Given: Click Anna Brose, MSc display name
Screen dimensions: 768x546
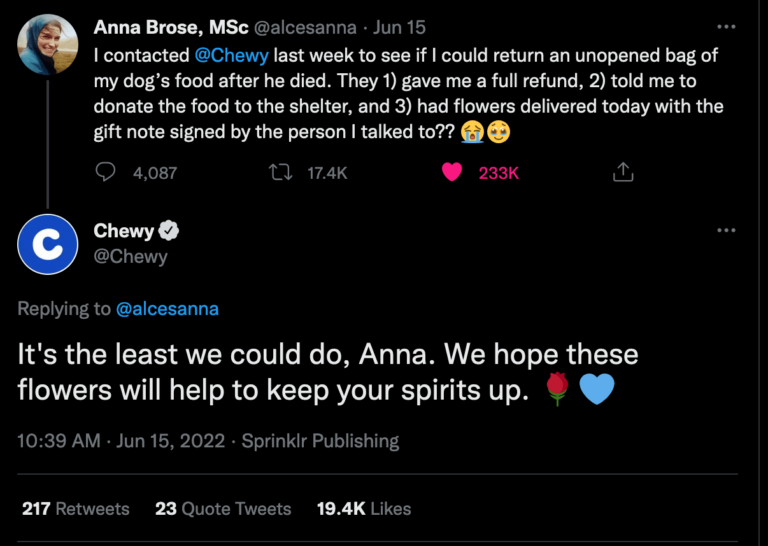Looking at the screenshot, I should 170,27.
